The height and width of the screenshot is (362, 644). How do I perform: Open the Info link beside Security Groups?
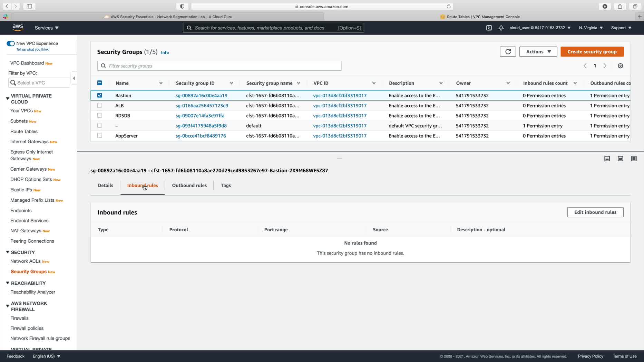165,52
